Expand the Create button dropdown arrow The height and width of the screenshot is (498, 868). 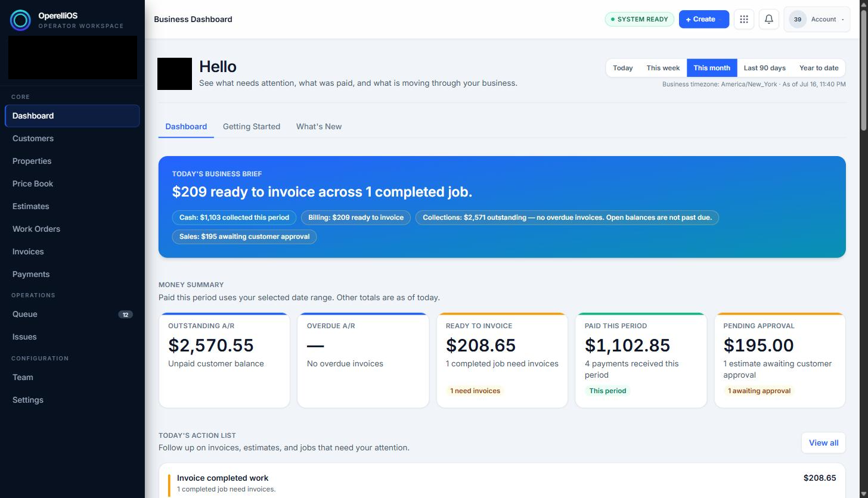tap(720, 20)
